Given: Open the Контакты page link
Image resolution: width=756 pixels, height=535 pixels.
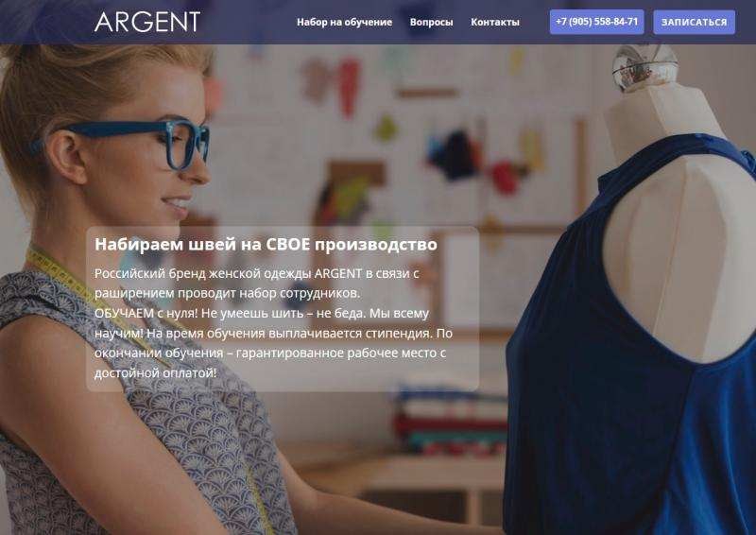Looking at the screenshot, I should (494, 22).
